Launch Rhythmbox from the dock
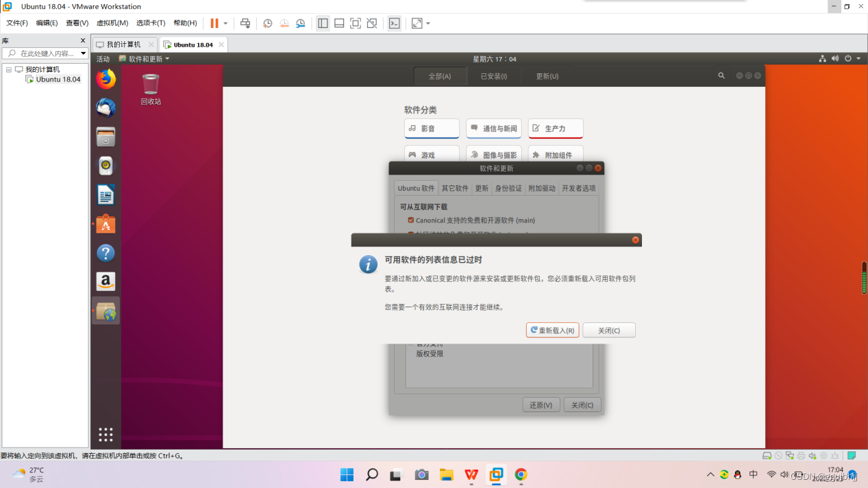The width and height of the screenshot is (868, 488). point(106,166)
